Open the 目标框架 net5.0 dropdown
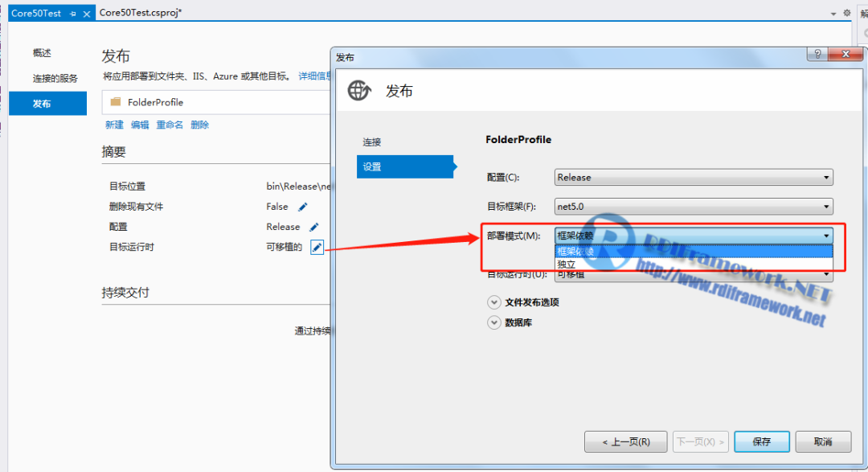The width and height of the screenshot is (868, 472). 694,207
